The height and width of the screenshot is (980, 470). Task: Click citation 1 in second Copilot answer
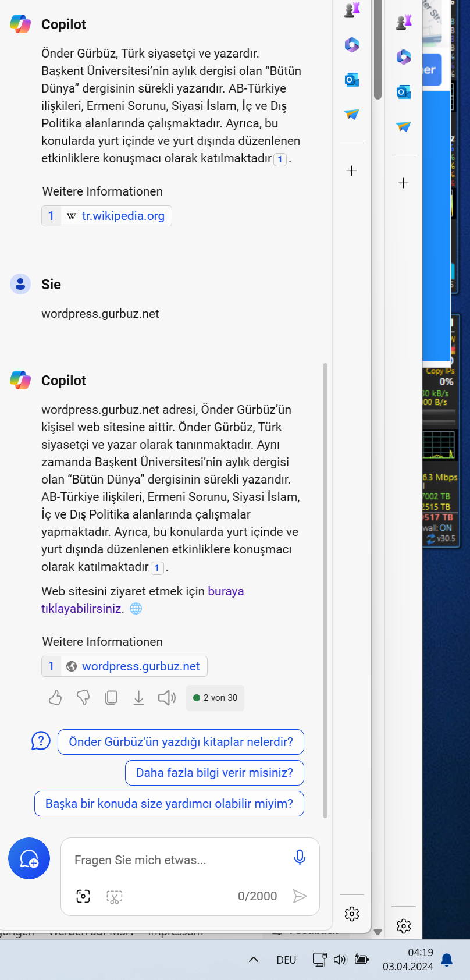[x=157, y=568]
